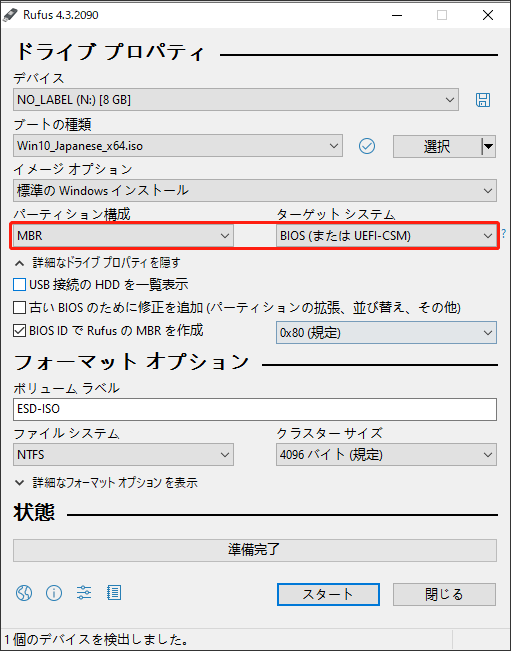Screen dimensions: 511x651
Task: Open the ブートの種類 dropdown with Win10 ISO
Action: [x=178, y=146]
